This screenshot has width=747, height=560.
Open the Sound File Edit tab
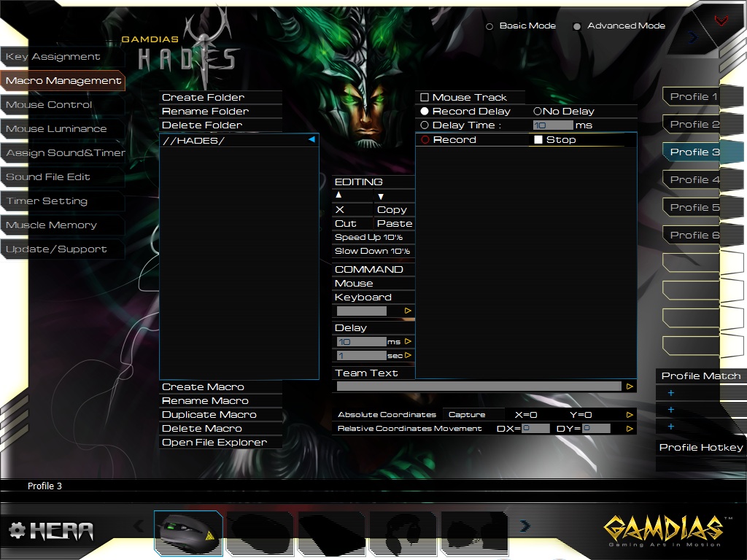click(x=63, y=176)
